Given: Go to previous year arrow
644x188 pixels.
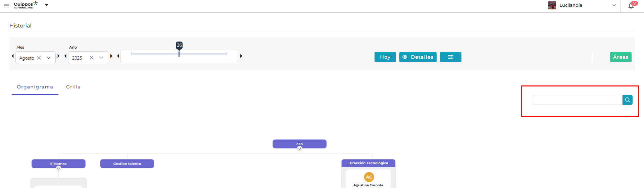Looking at the screenshot, I should (x=65, y=56).
